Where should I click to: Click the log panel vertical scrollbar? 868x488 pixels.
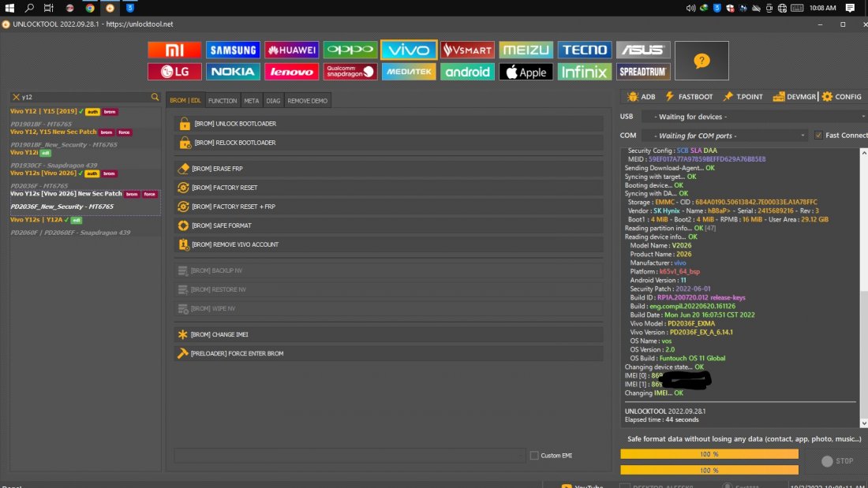[x=863, y=287]
